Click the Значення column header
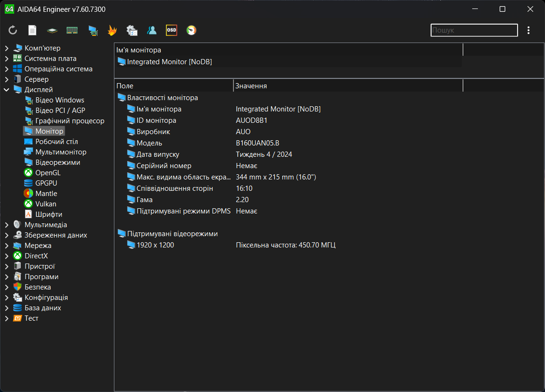This screenshot has height=392, width=545. pos(348,86)
